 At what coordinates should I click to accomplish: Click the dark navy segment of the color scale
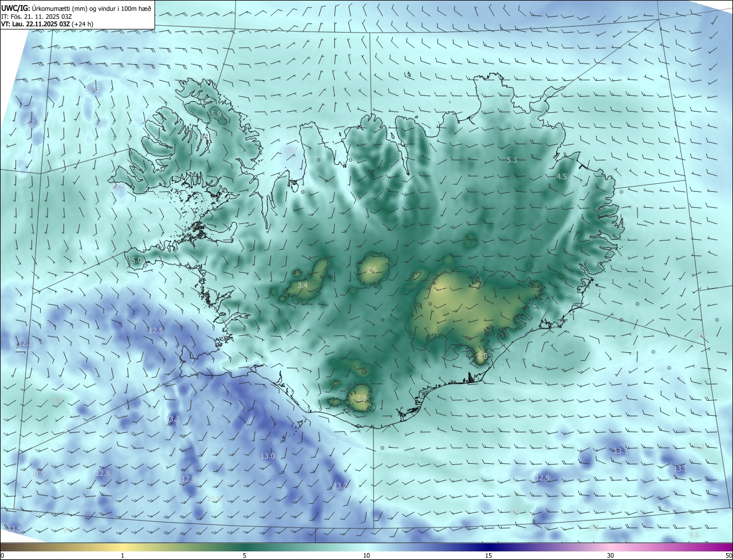point(488,547)
